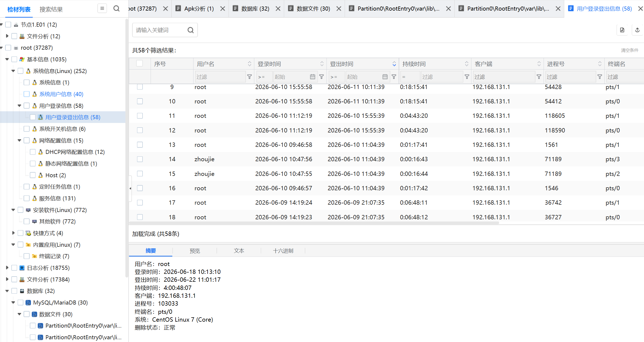The width and height of the screenshot is (644, 342).
Task: Click the keyword search box's magnifier icon
Action: (x=191, y=30)
